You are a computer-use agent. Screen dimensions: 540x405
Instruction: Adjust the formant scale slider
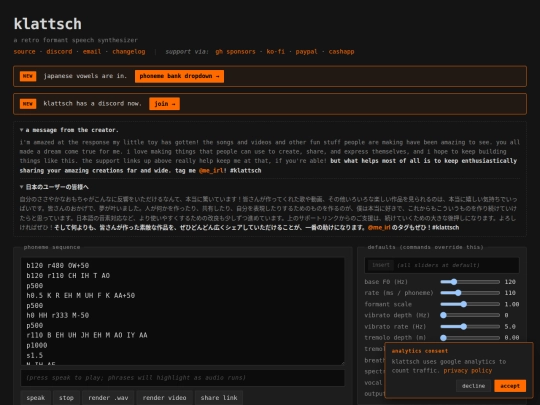(x=470, y=304)
